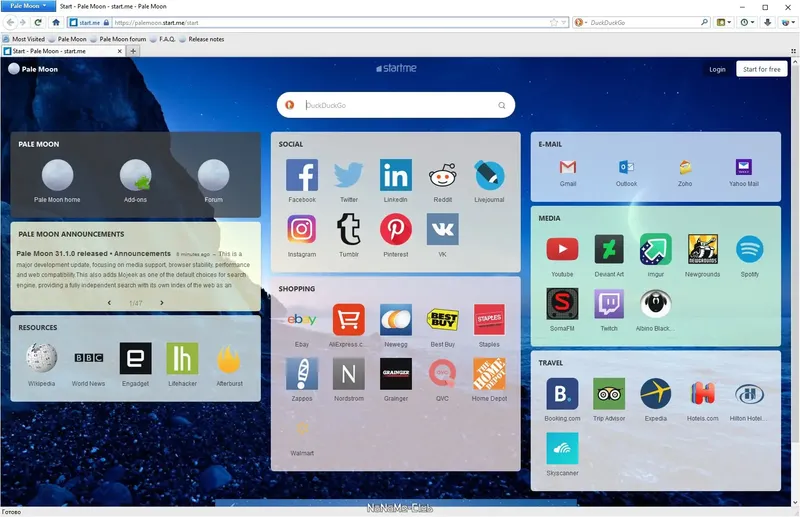This screenshot has width=800, height=517.
Task: Go to the browser home page
Action: pos(56,22)
